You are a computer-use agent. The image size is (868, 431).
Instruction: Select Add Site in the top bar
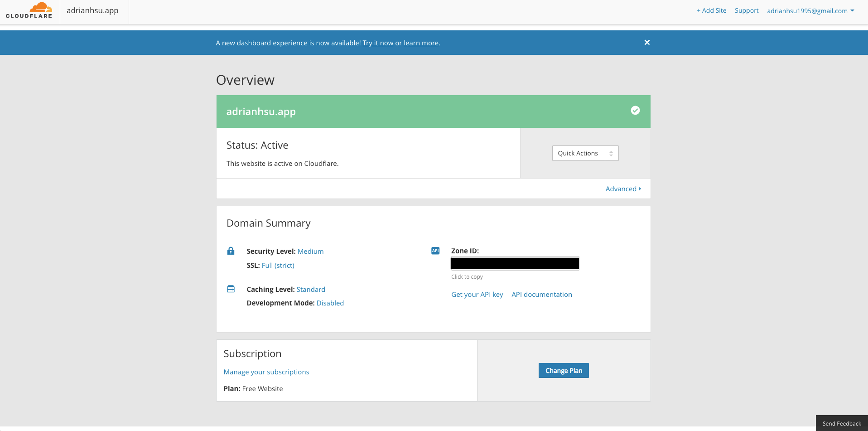point(711,10)
